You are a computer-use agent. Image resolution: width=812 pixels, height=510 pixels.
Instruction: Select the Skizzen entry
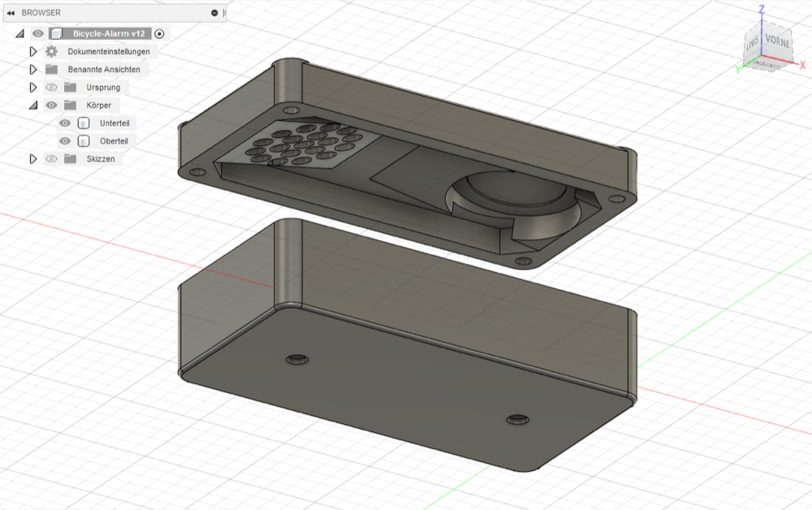click(101, 159)
